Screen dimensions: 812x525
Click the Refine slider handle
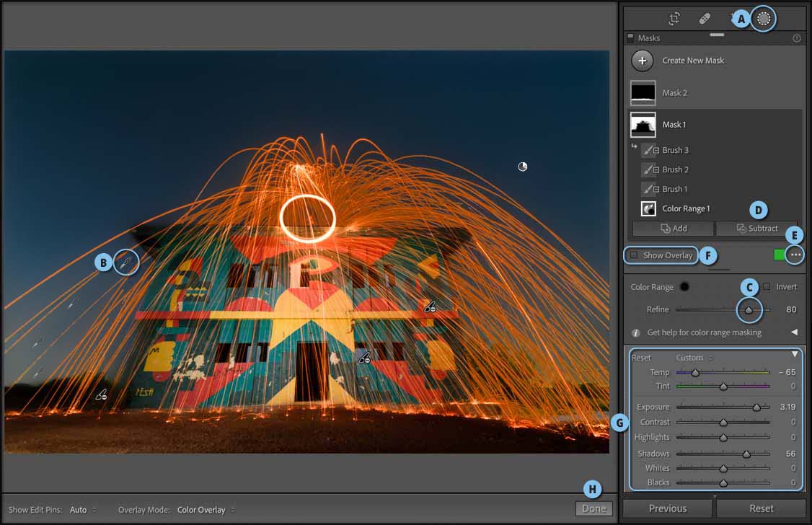pos(749,310)
